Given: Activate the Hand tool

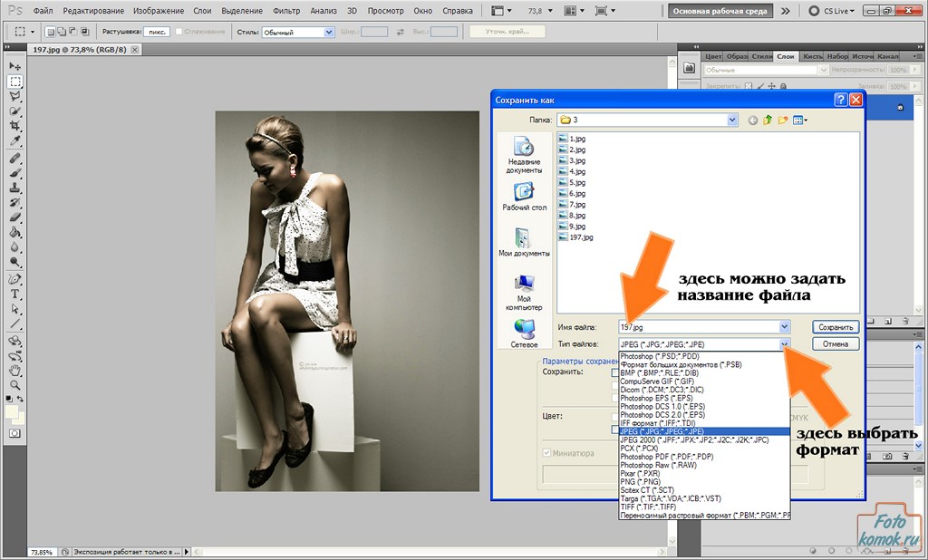Looking at the screenshot, I should pos(15,371).
